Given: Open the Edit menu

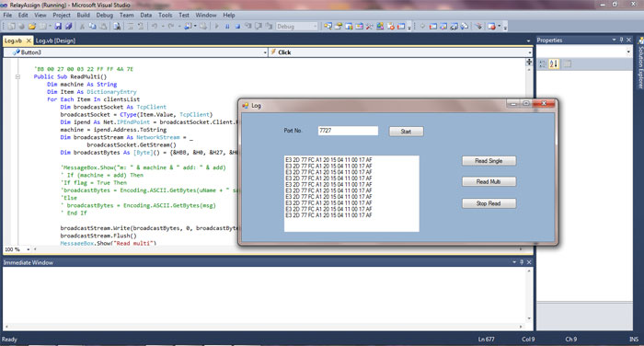Looking at the screenshot, I should coord(23,16).
